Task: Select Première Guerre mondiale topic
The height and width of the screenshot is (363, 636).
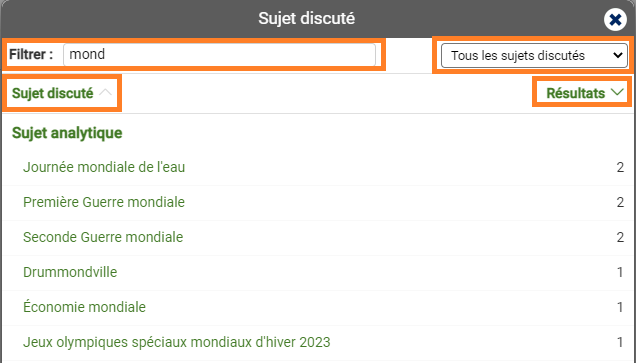Action: 104,202
